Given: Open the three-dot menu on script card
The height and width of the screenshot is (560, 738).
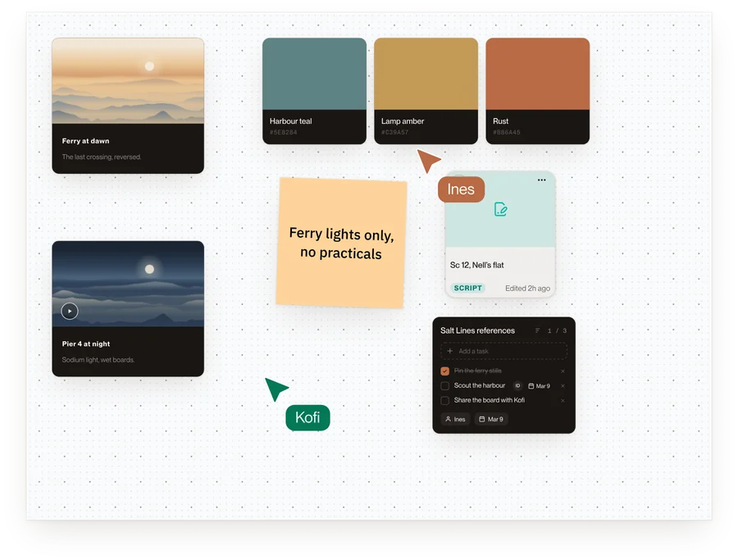Looking at the screenshot, I should click(x=542, y=180).
